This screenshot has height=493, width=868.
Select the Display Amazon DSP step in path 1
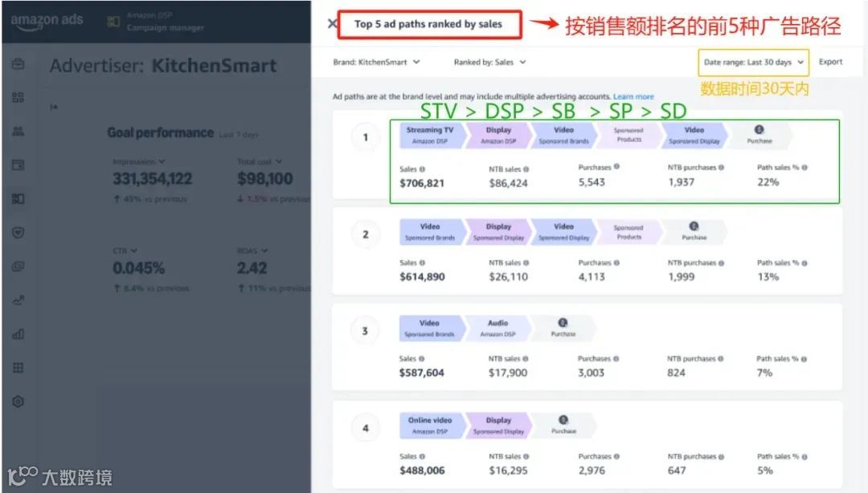498,136
